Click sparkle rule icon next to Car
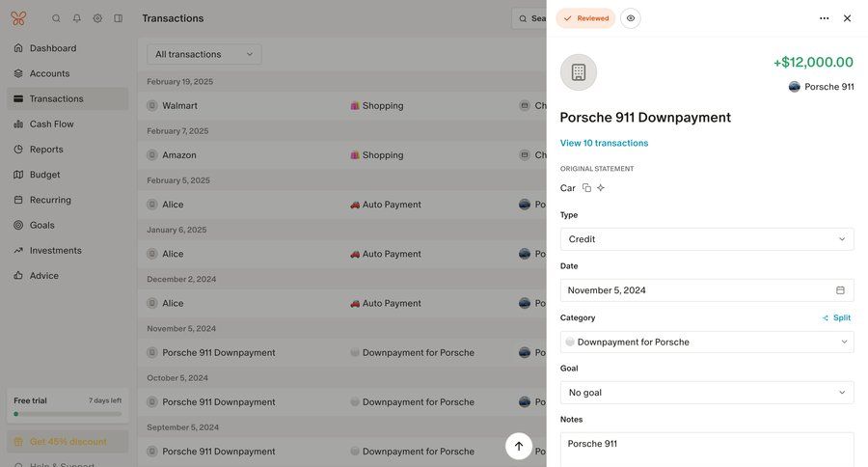Viewport: 868px width, 467px height. pyautogui.click(x=601, y=188)
